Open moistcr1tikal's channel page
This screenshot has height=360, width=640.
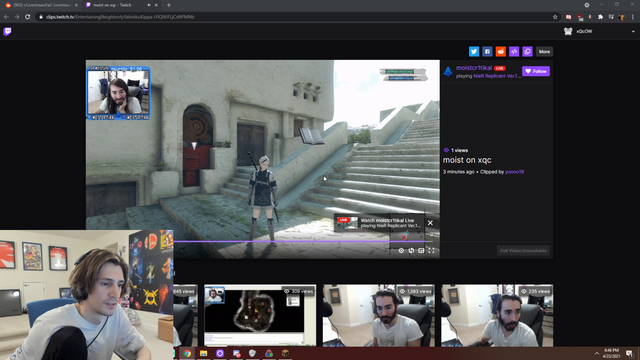[x=473, y=68]
